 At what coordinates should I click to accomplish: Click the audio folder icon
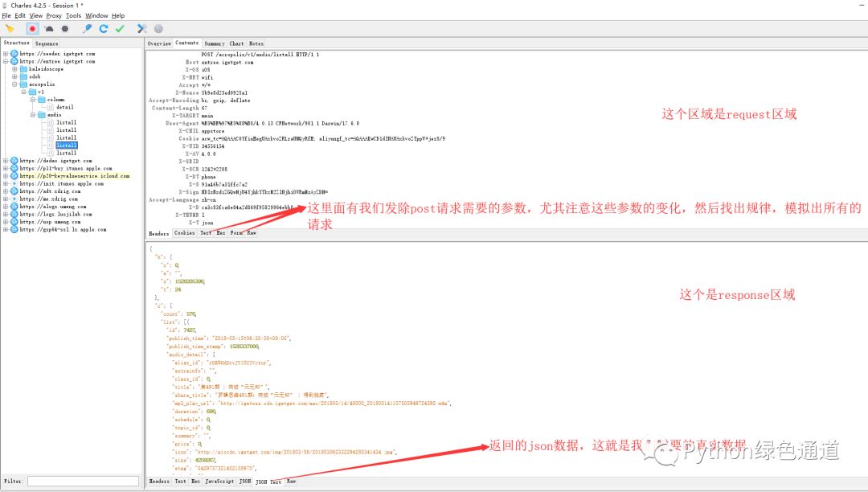click(x=42, y=115)
